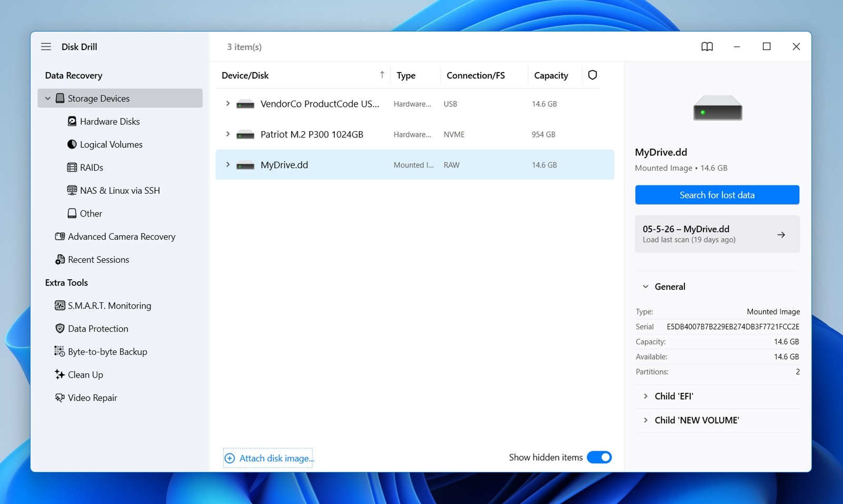Load last scan 05-5-26 MyDrive.dd
Viewport: 843px width, 504px height.
click(x=717, y=234)
